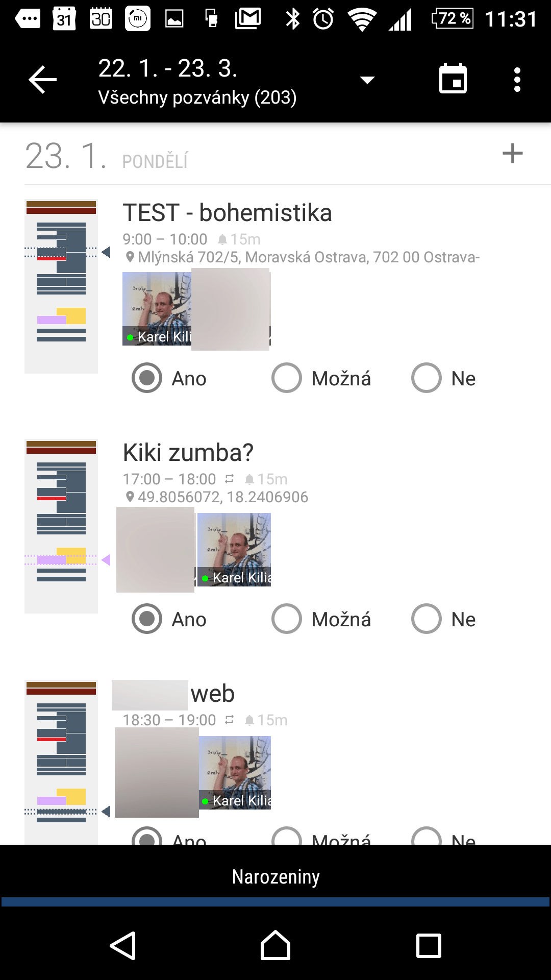
Task: Tap the back arrow in header
Action: tap(43, 80)
